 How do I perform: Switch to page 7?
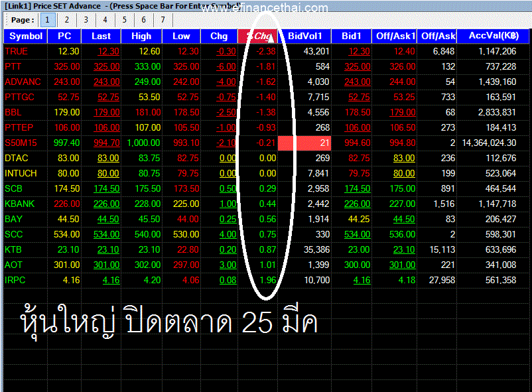click(x=163, y=20)
